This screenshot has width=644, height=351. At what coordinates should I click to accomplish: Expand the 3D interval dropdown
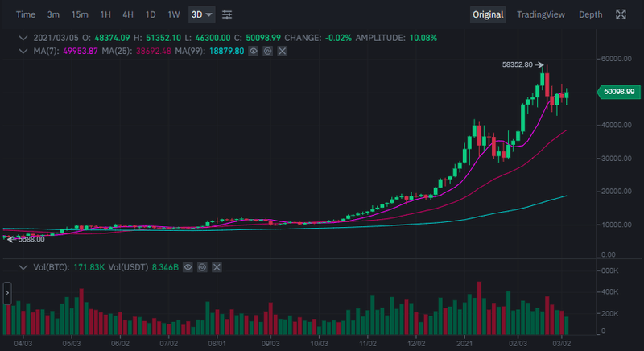[x=209, y=15]
